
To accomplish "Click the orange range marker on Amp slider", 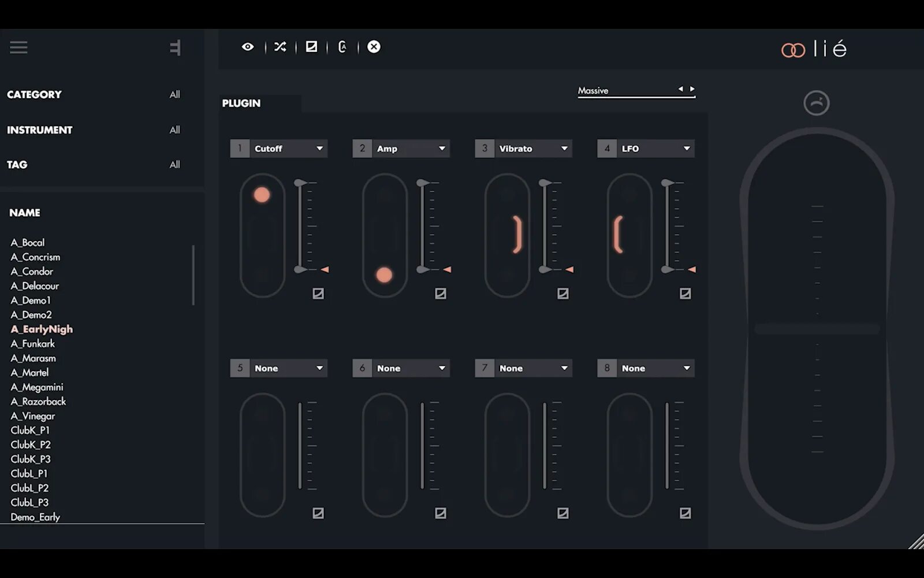I will [448, 270].
